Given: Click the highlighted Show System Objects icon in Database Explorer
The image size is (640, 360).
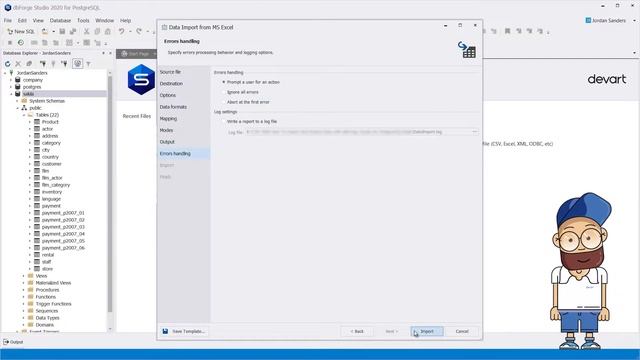Looking at the screenshot, I should [x=78, y=63].
